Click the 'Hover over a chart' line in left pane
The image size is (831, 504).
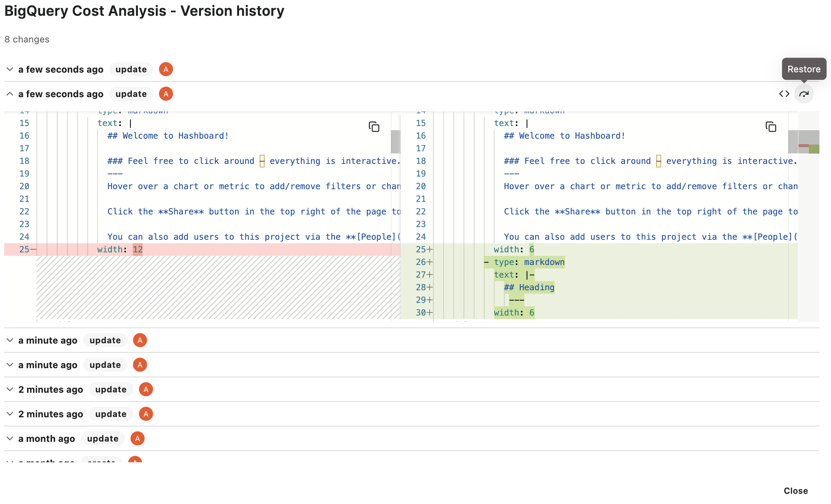[254, 186]
